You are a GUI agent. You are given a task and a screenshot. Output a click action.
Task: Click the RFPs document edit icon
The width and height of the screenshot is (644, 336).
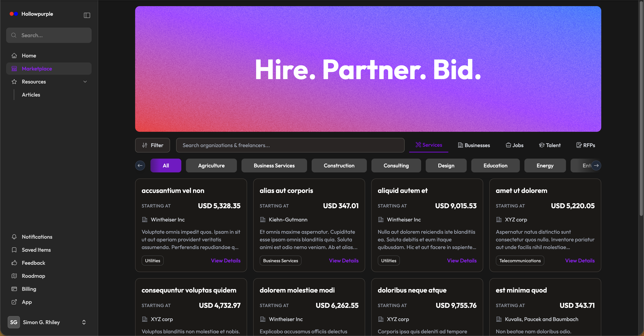(x=579, y=145)
